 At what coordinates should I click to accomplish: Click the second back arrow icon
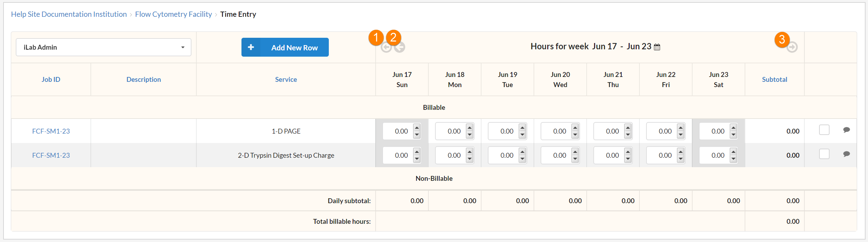[399, 47]
